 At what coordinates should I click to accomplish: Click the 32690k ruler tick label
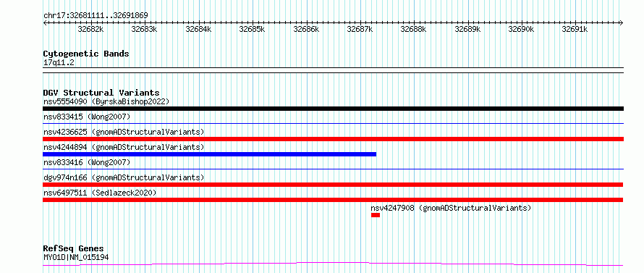(x=522, y=29)
